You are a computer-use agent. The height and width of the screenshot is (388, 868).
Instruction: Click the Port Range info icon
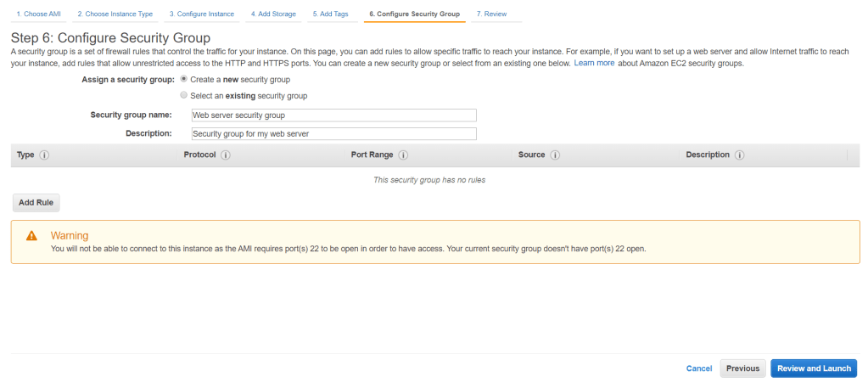point(403,155)
